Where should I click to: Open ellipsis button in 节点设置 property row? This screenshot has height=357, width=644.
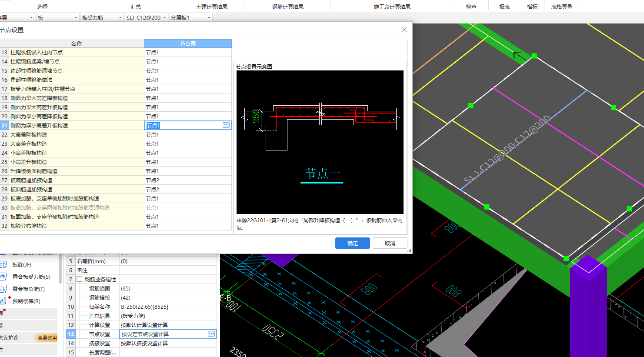click(211, 334)
